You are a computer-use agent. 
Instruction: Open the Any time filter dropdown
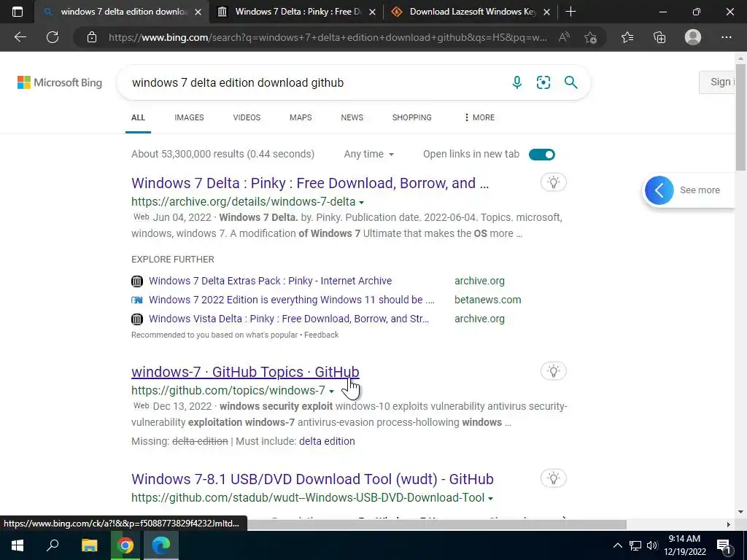pyautogui.click(x=368, y=154)
